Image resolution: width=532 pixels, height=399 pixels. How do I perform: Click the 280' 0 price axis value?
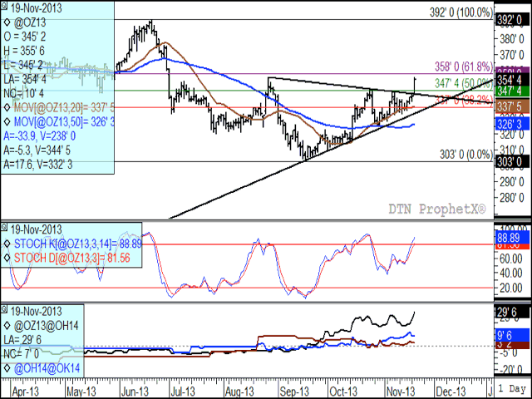(x=512, y=198)
